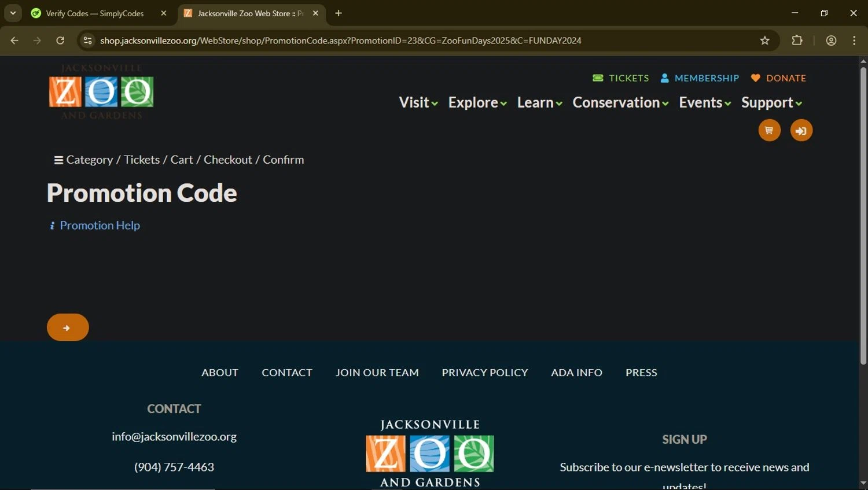868x490 pixels.
Task: Expand the Conservation dropdown menu
Action: pos(620,102)
